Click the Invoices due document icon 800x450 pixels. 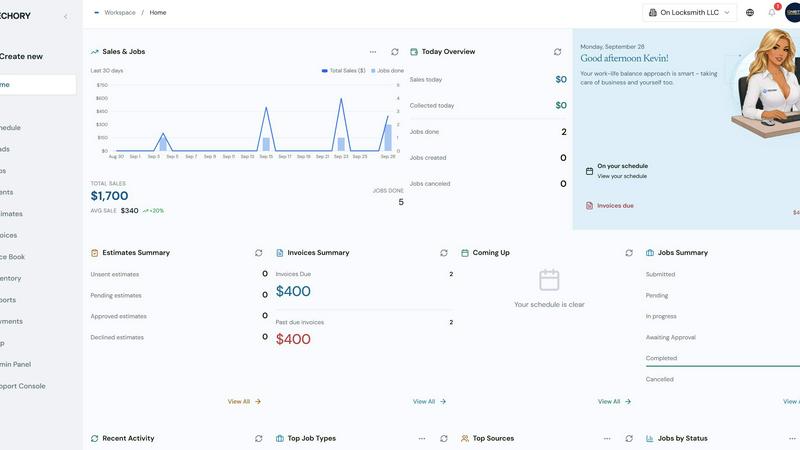tap(589, 206)
